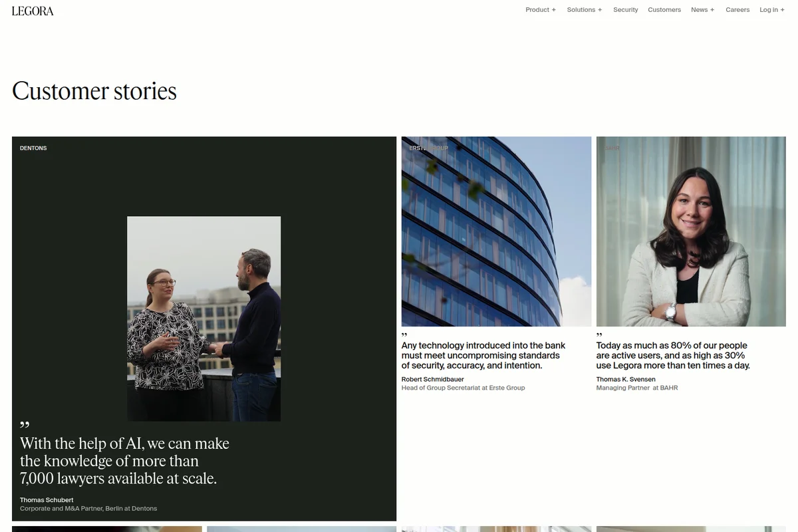The image size is (798, 532).
Task: Expand the Solutions navigation dropdown
Action: [x=584, y=9]
